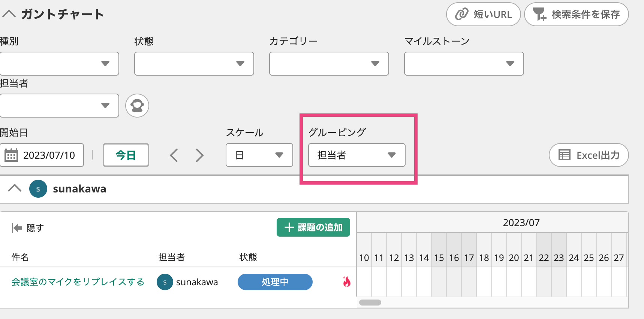Viewport: 644px width, 319px height.
Task: Open the 種別 dropdown
Action: click(59, 64)
